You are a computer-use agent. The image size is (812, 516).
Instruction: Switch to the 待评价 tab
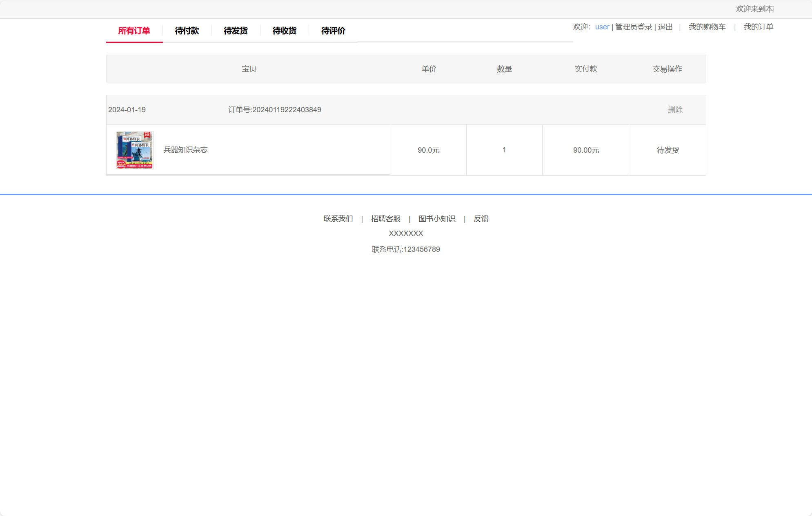coord(333,31)
